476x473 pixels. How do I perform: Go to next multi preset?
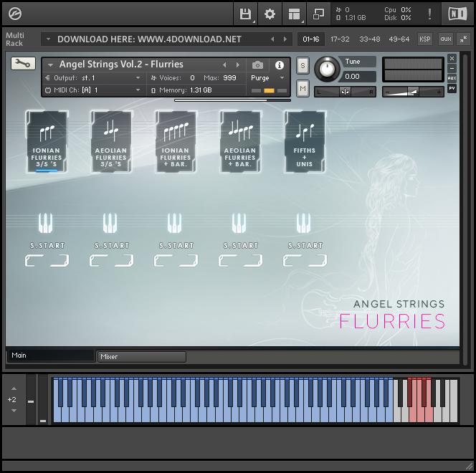(x=285, y=39)
